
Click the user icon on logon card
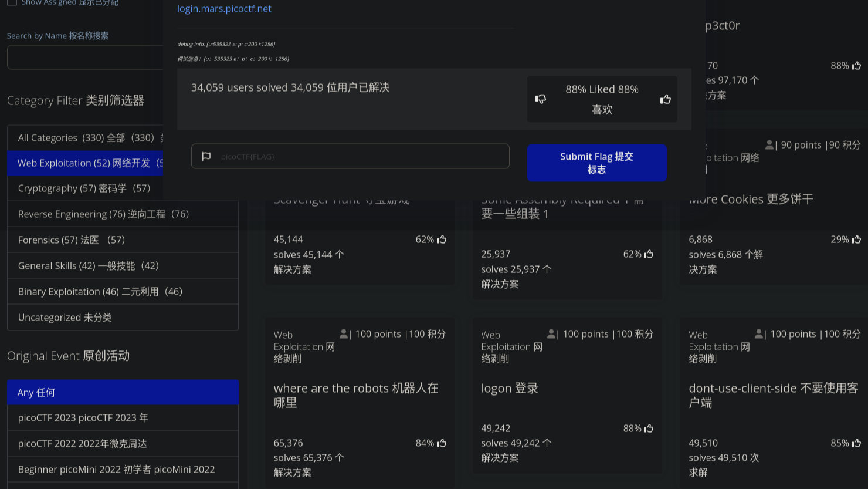[x=551, y=333]
